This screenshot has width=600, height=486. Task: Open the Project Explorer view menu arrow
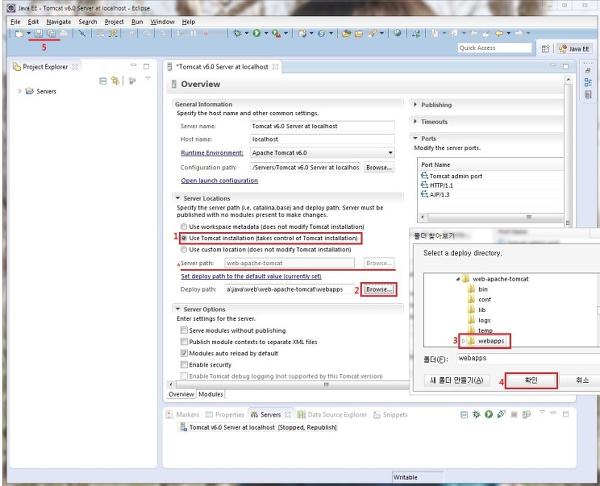[x=148, y=78]
